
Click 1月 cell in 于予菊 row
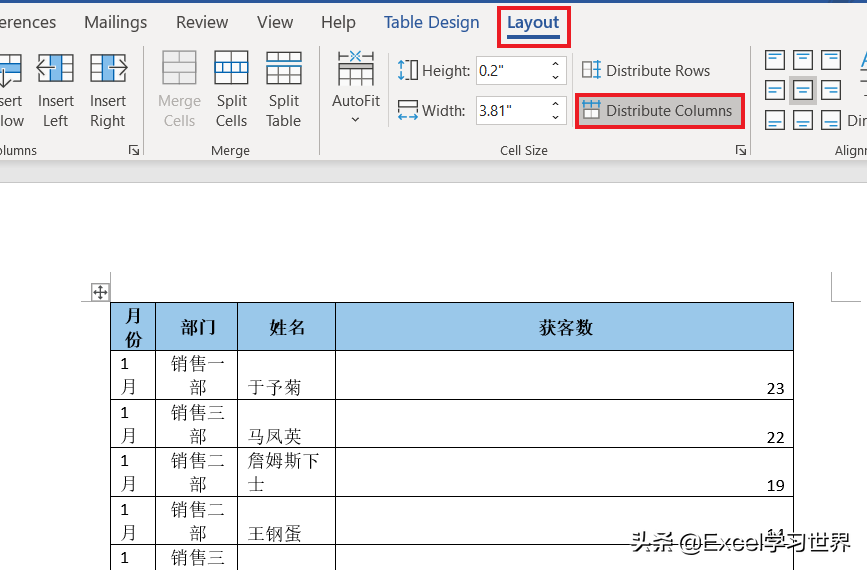click(133, 375)
